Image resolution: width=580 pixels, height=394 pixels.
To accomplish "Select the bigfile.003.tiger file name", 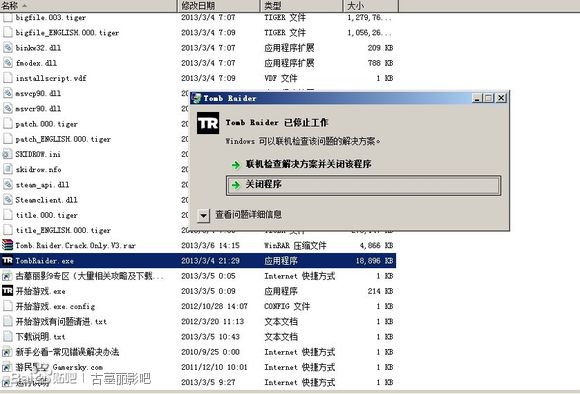I will pos(51,17).
